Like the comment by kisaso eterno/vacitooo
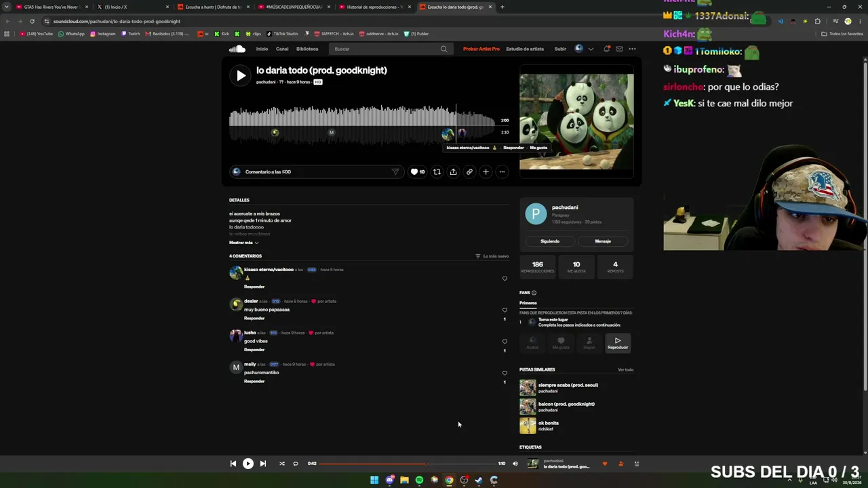The image size is (868, 488). click(x=505, y=279)
